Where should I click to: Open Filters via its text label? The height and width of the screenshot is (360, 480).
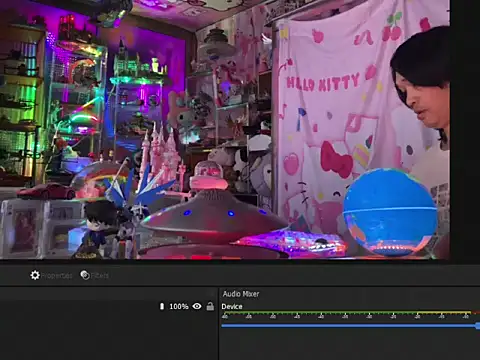coord(99,276)
